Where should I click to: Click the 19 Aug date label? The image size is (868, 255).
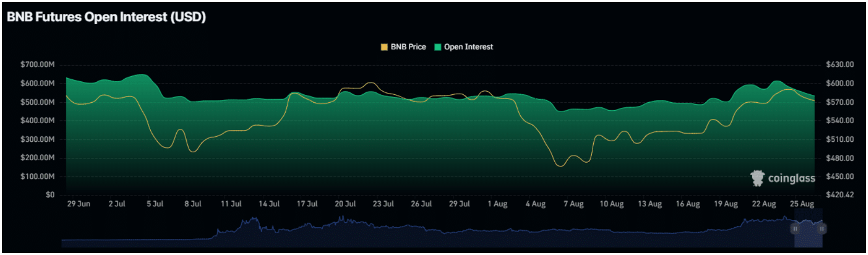[726, 204]
